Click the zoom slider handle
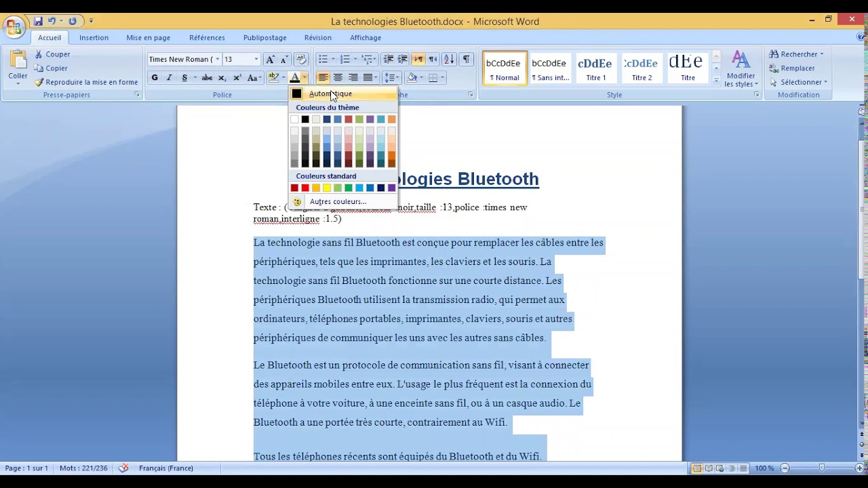Image resolution: width=868 pixels, height=488 pixels. pyautogui.click(x=822, y=468)
